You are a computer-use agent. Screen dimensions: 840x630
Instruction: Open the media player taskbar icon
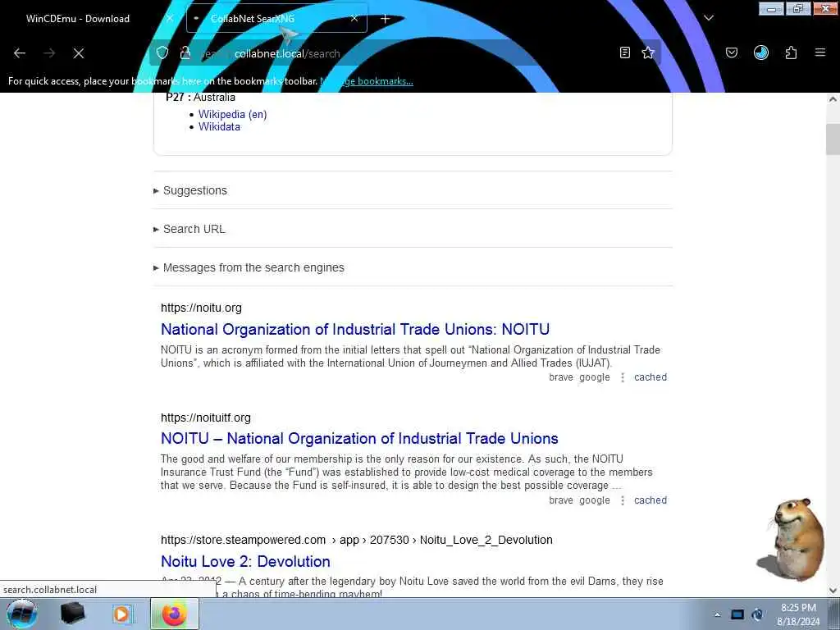[x=122, y=614]
